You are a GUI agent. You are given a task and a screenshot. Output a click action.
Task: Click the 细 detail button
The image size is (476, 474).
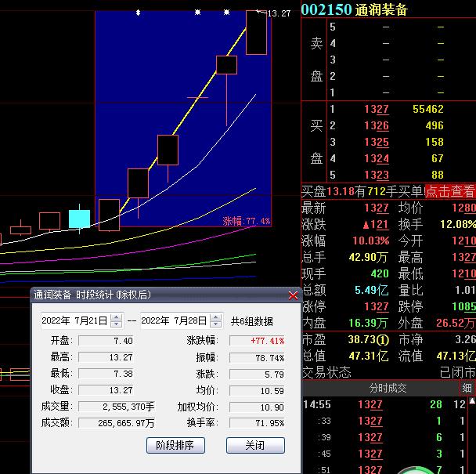[x=467, y=388]
